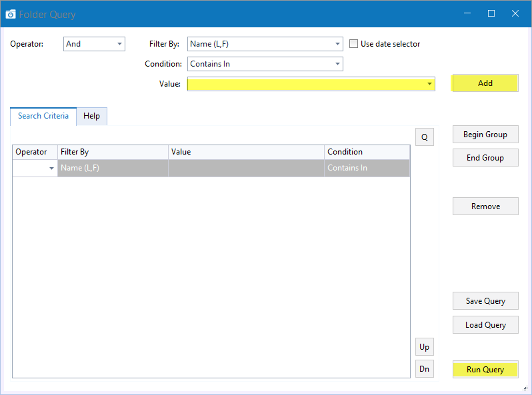532x395 pixels.
Task: Click the Q button above the grid
Action: point(425,137)
